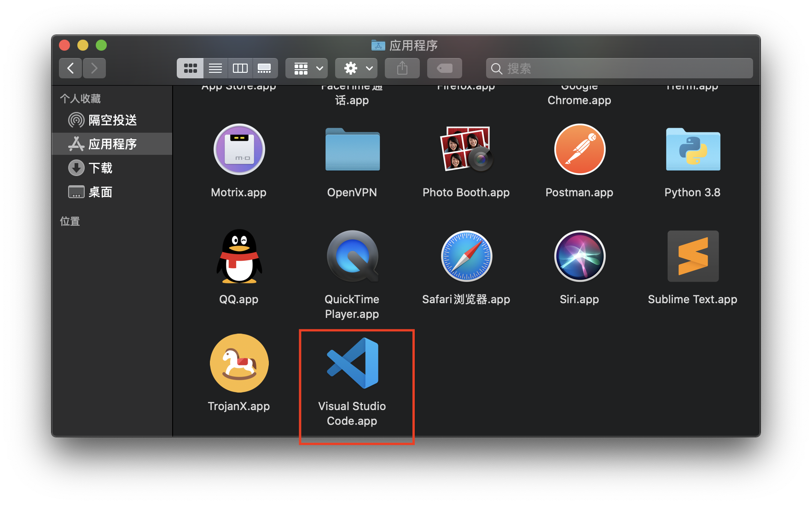The image size is (812, 505).
Task: Minimize the window with yellow button
Action: pos(83,45)
